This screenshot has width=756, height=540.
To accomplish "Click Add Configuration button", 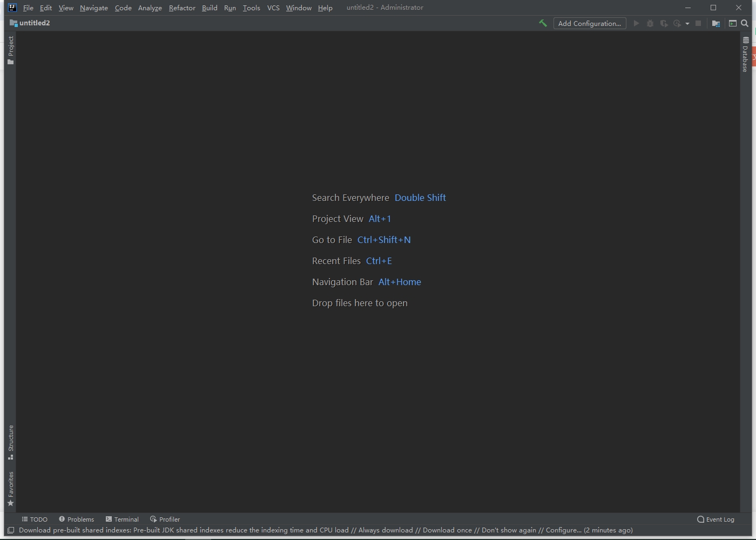I will click(x=590, y=23).
